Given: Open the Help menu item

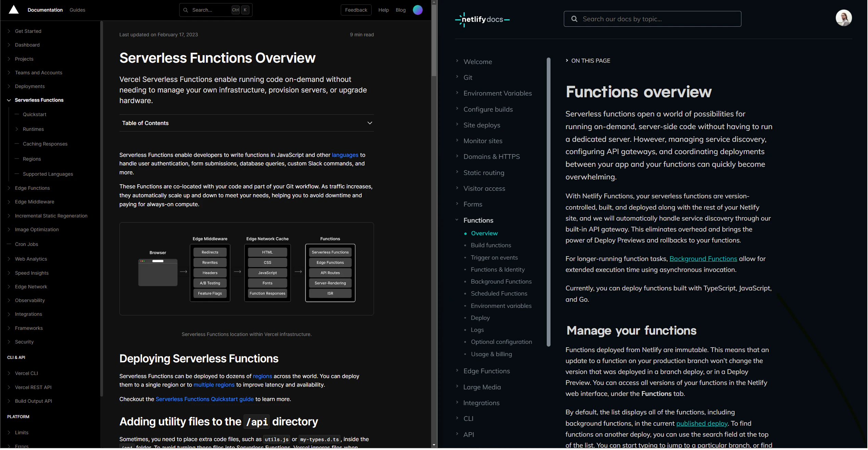Looking at the screenshot, I should pos(384,10).
